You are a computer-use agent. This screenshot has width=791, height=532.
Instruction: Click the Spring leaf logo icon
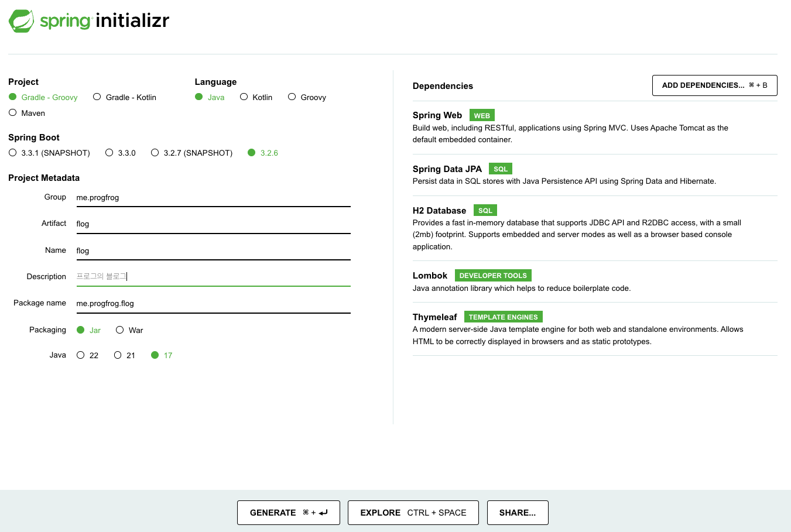tap(22, 21)
